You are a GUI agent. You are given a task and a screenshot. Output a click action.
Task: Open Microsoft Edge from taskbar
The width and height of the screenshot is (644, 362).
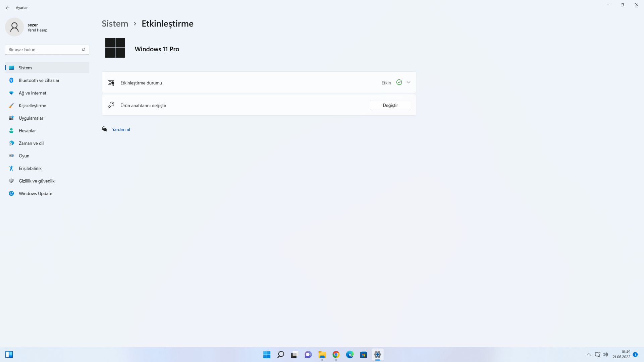pyautogui.click(x=350, y=355)
